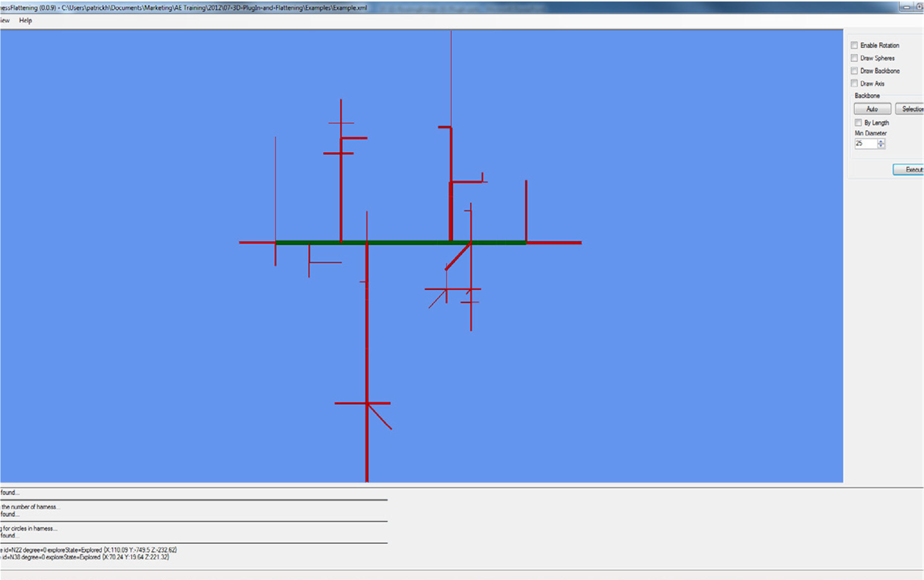Click the Execute button

coord(908,170)
